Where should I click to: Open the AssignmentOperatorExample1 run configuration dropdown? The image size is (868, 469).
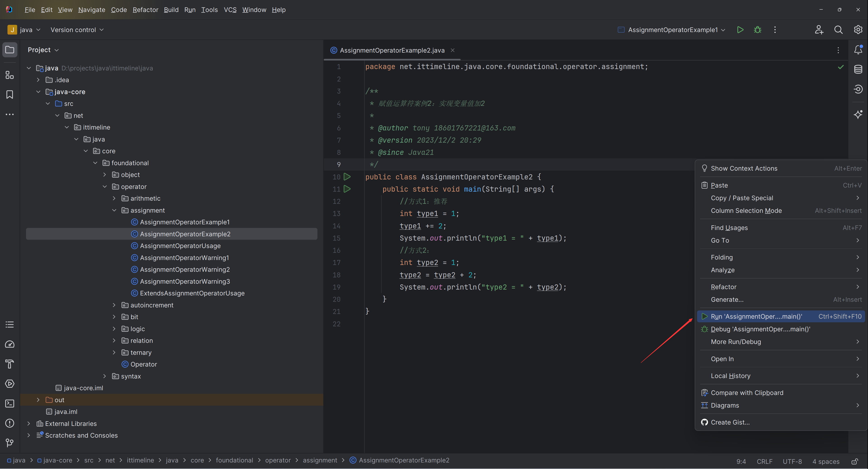(671, 30)
